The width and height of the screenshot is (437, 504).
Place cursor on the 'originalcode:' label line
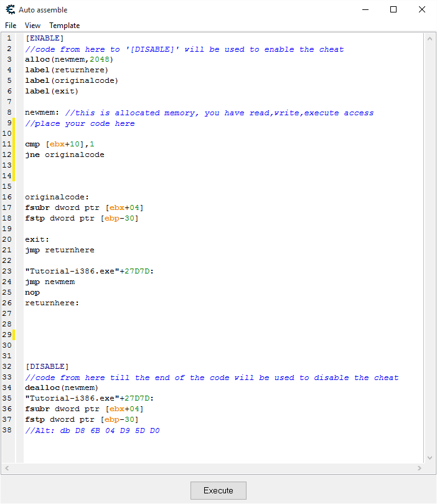click(x=57, y=197)
